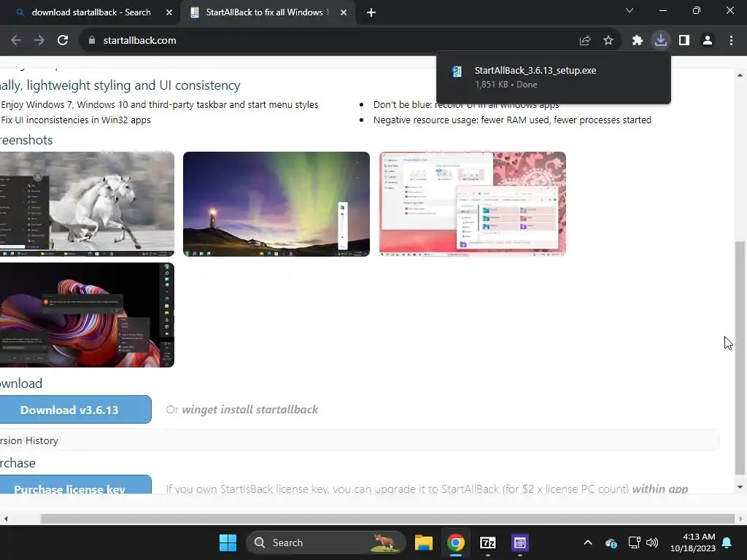The height and width of the screenshot is (560, 747).
Task: Click the horizontal page scrollbar
Action: tap(387, 518)
